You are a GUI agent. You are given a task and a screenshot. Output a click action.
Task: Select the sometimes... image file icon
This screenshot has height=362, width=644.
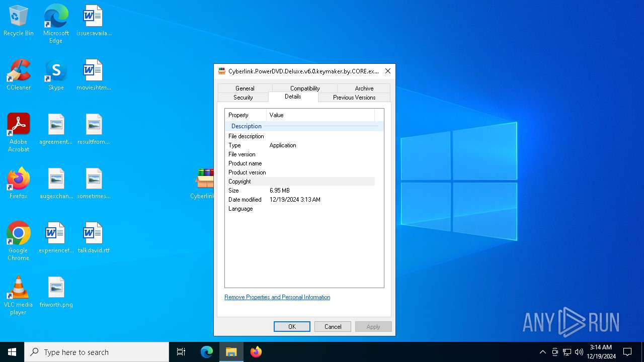(94, 184)
